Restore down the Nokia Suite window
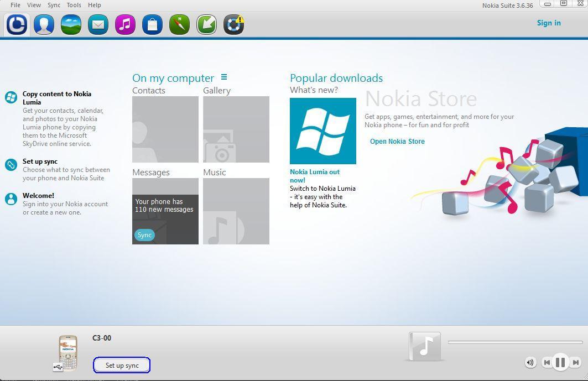The width and height of the screenshot is (588, 381). [564, 4]
